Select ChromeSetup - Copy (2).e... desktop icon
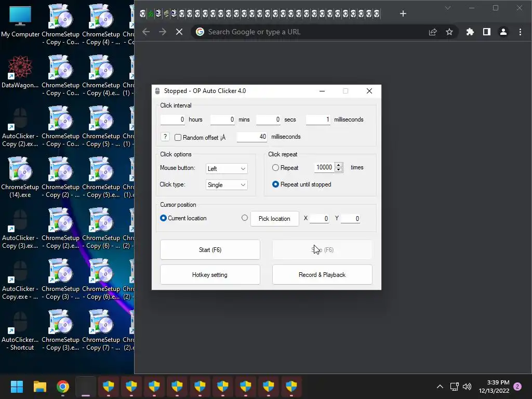Screen dimensions: 532x399 pos(60,229)
